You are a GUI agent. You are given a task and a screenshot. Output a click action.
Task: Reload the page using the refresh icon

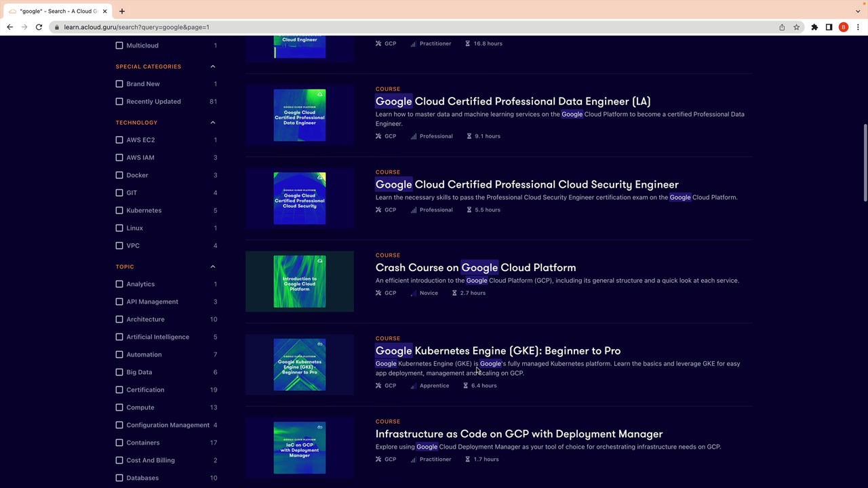coord(39,27)
